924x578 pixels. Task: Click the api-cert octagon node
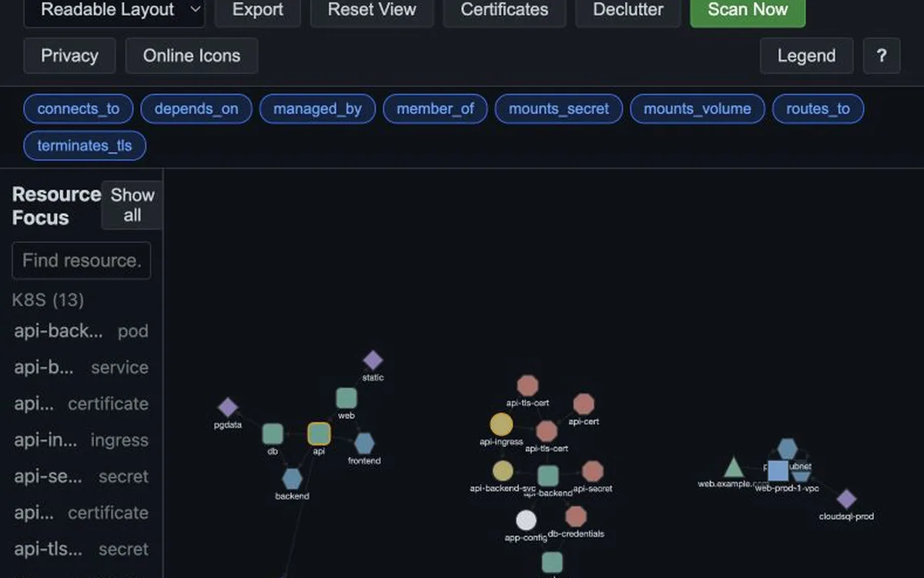coord(584,404)
